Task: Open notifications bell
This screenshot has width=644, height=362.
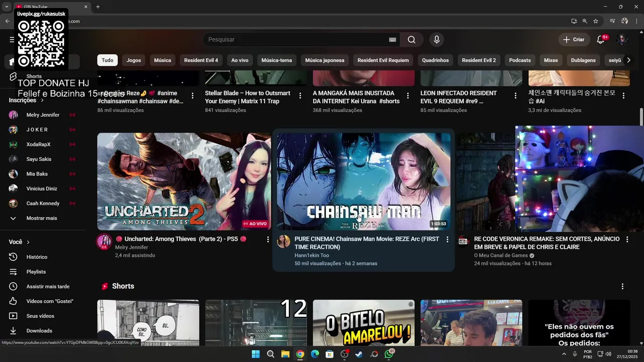Action: 601,40
